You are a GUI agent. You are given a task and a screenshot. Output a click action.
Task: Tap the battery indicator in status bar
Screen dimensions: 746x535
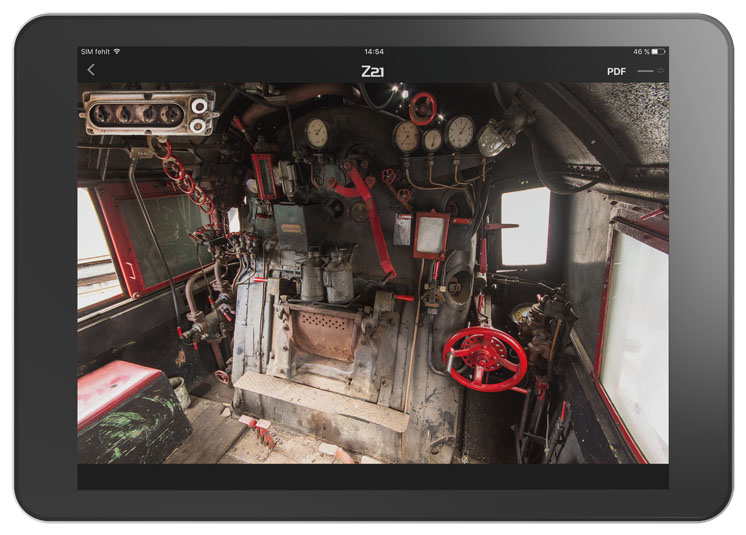658,51
